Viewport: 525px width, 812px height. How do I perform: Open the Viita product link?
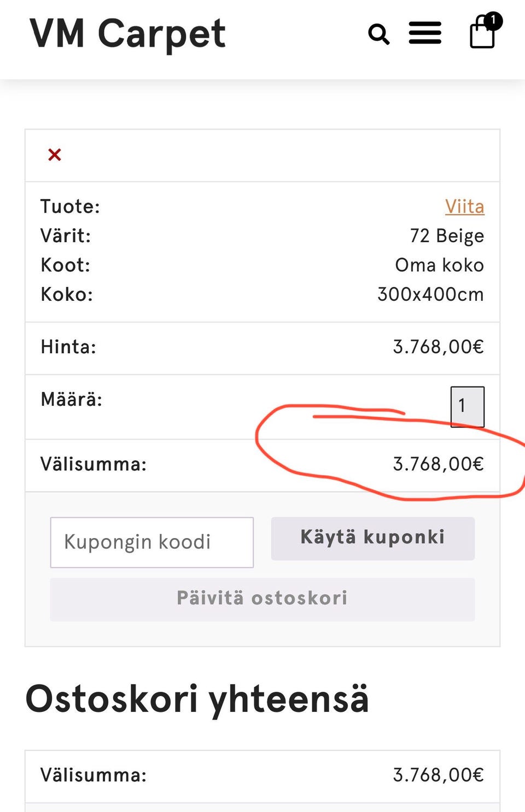[464, 206]
